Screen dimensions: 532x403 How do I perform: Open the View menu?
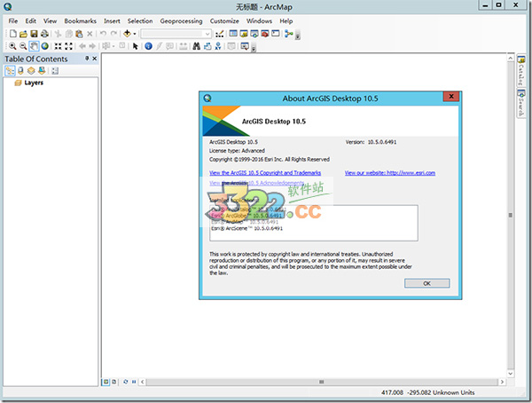(50, 21)
